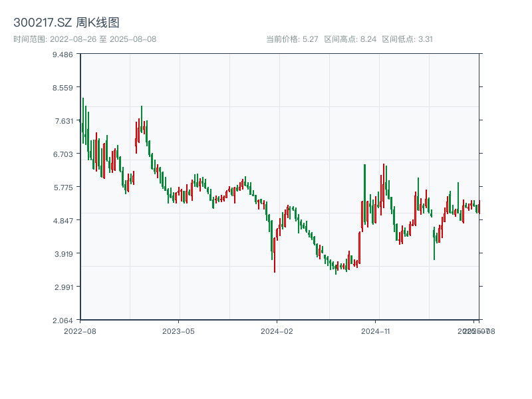This screenshot has width=532, height=399.
Task: Click the 2022-08 date axis label
Action: (80, 331)
